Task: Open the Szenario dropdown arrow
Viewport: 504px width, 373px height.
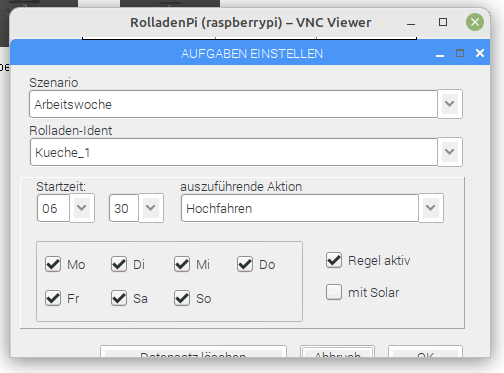Action: [450, 104]
